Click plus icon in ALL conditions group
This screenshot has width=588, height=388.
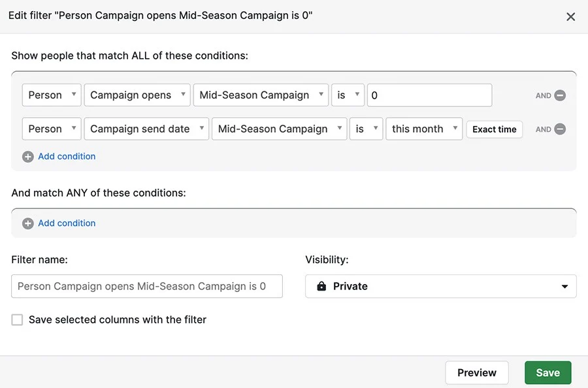pyautogui.click(x=27, y=157)
